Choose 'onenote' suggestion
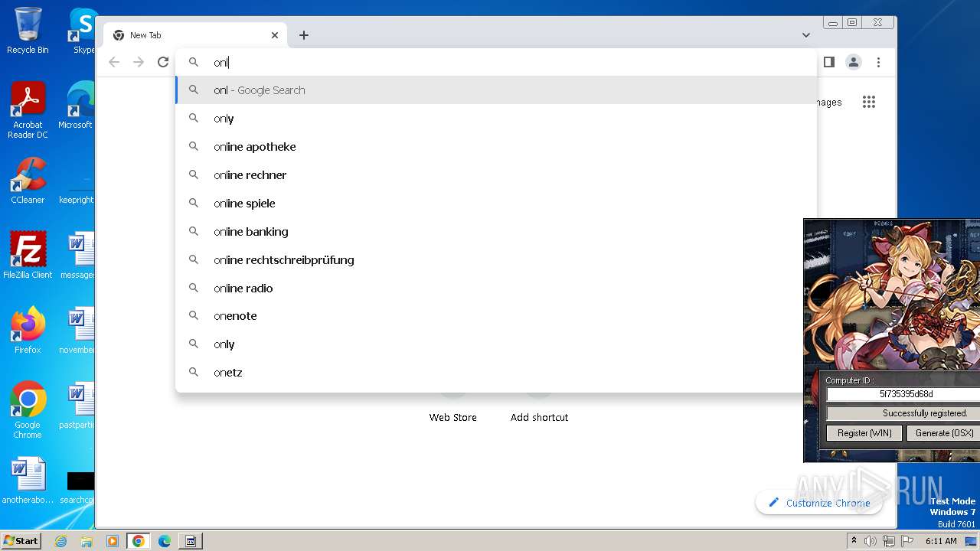 coord(496,316)
